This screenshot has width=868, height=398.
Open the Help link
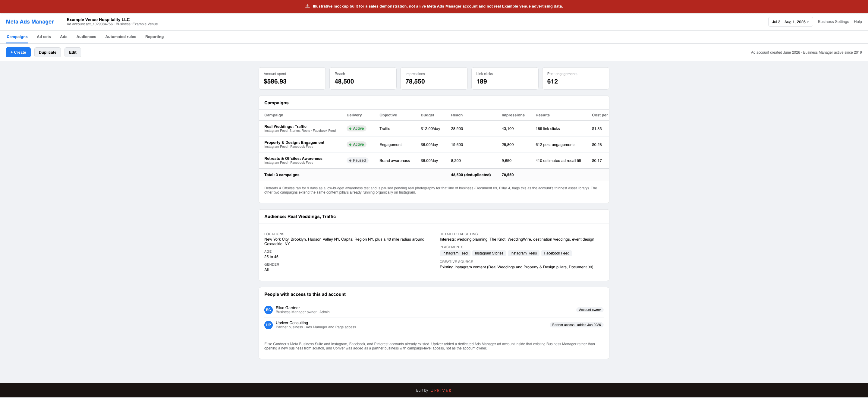pos(858,22)
